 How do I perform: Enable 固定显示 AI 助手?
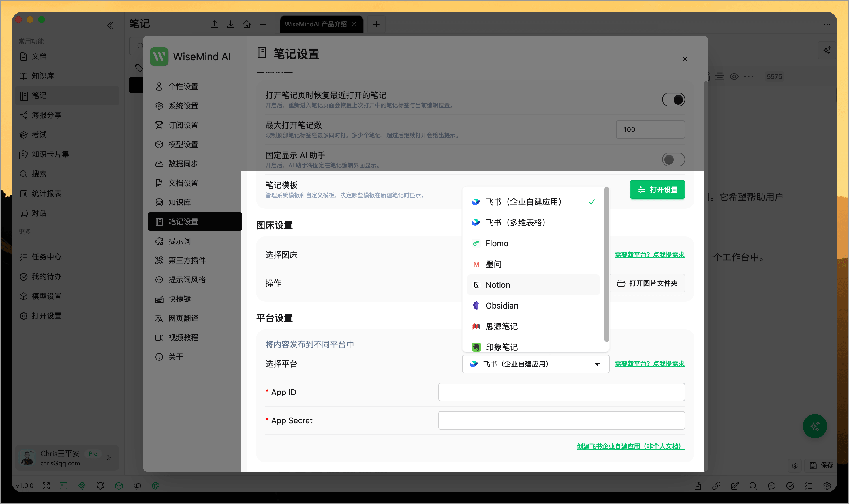pos(673,159)
